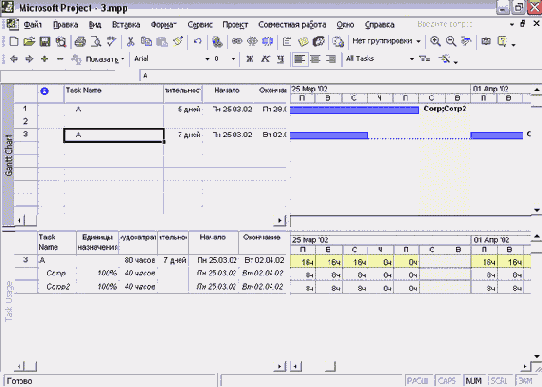
Task: Open the Сервис menu
Action: pyautogui.click(x=200, y=25)
